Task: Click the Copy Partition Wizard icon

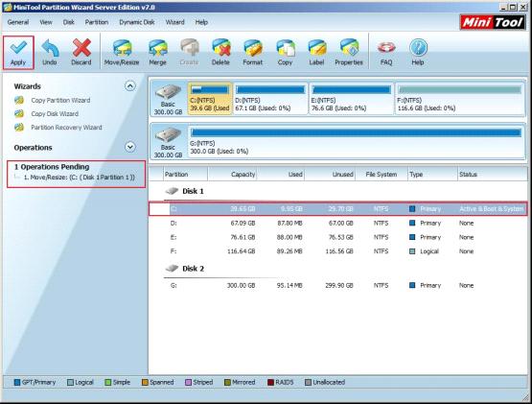Action: [x=19, y=100]
